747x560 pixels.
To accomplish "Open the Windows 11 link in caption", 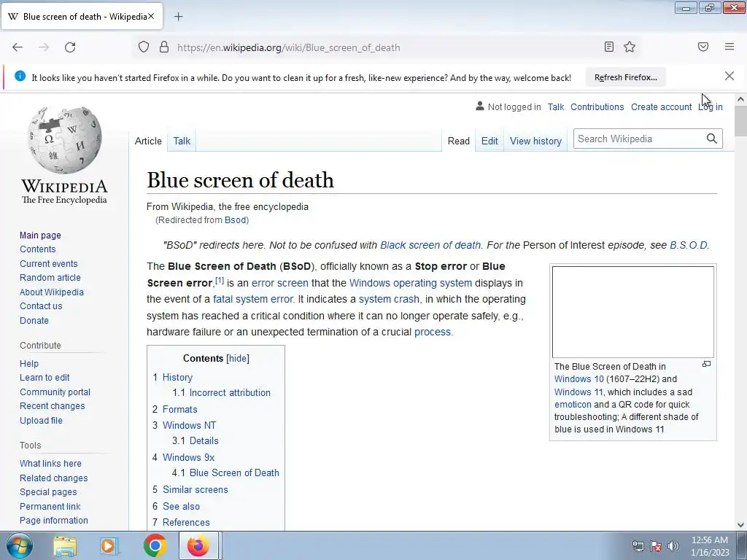I will click(x=578, y=392).
